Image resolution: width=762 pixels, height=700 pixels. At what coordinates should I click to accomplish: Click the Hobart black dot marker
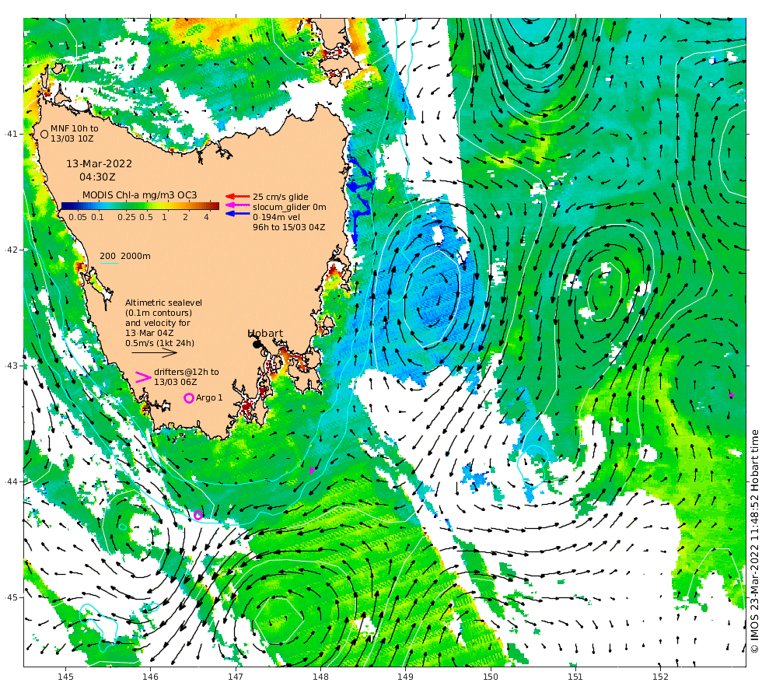click(x=257, y=344)
